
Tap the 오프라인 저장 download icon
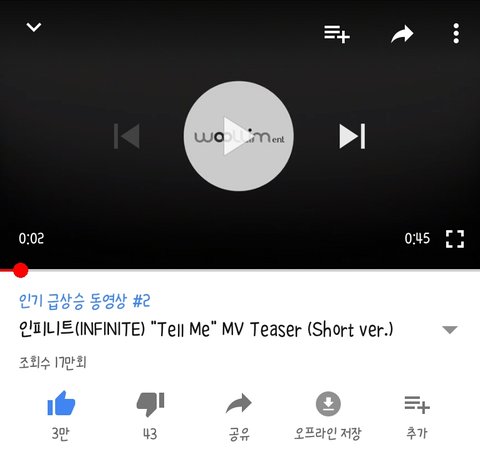click(x=328, y=404)
